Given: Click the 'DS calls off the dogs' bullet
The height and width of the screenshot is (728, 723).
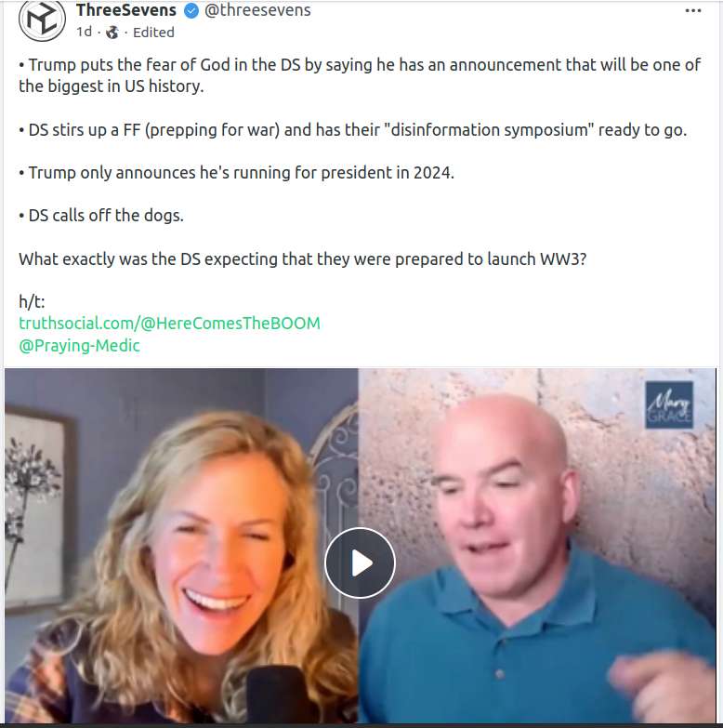Looking at the screenshot, I should [101, 216].
